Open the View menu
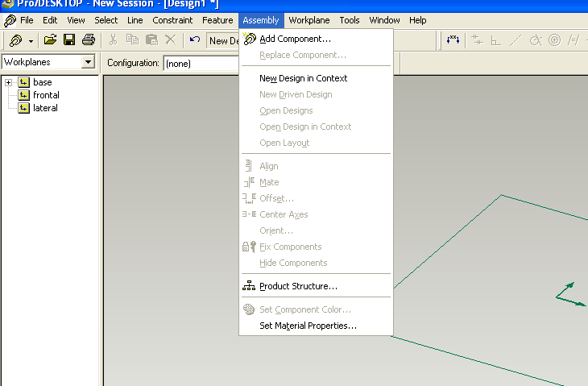This screenshot has width=588, height=386. tap(77, 20)
